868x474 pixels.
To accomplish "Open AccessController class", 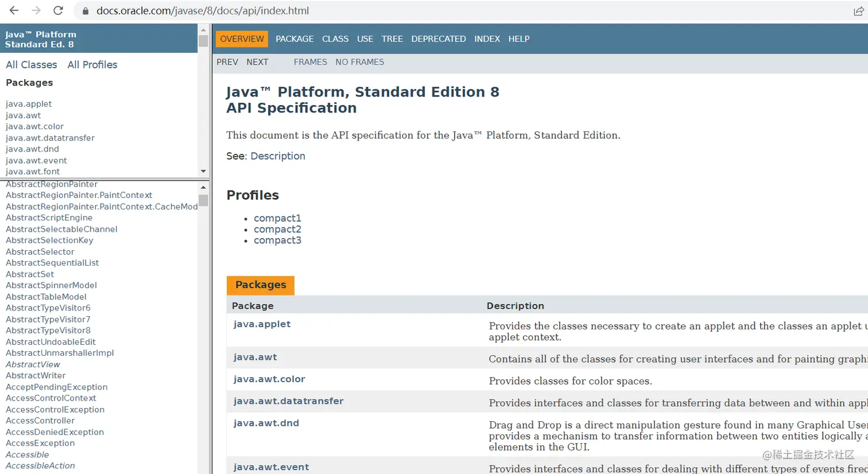I will (x=40, y=421).
